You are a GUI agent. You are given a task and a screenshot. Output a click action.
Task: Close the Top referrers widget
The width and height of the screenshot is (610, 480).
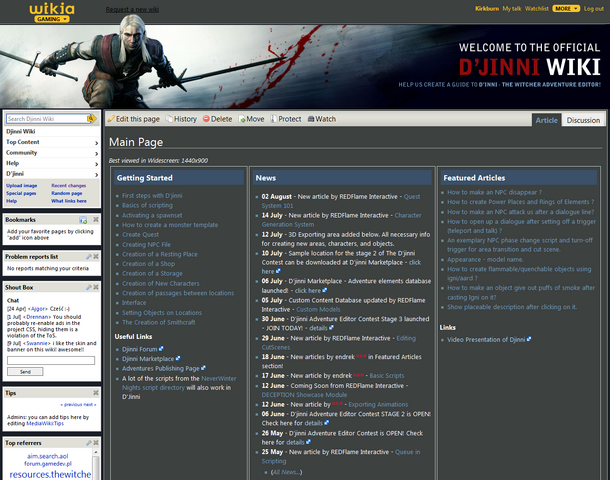pyautogui.click(x=96, y=443)
